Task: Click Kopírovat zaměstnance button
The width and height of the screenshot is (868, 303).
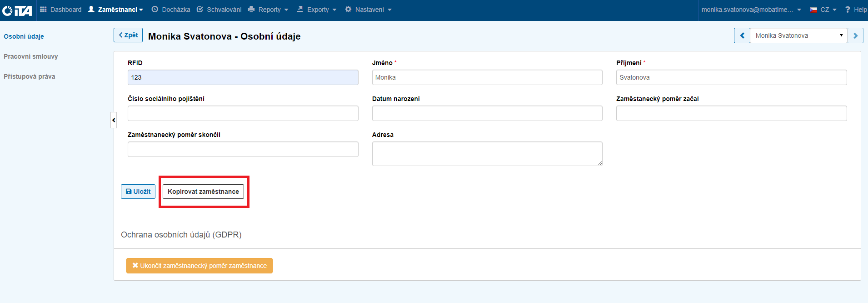Action: pos(203,192)
